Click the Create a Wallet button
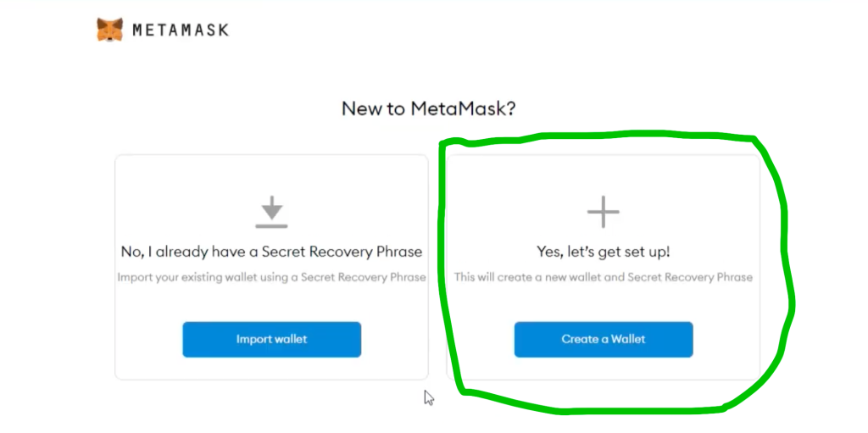This screenshot has width=868, height=433. click(604, 340)
